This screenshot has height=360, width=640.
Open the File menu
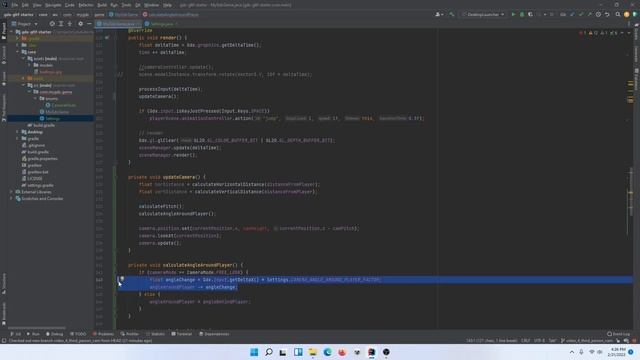[x=15, y=5]
